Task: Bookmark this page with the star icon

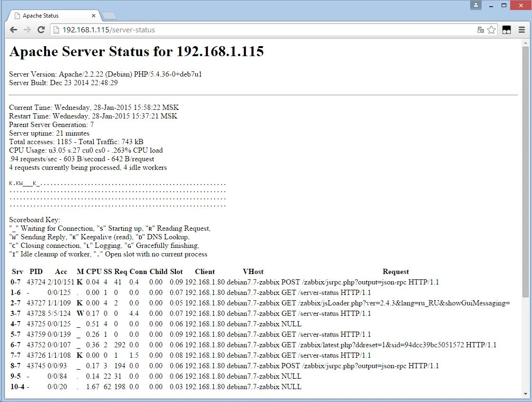Action: [491, 30]
